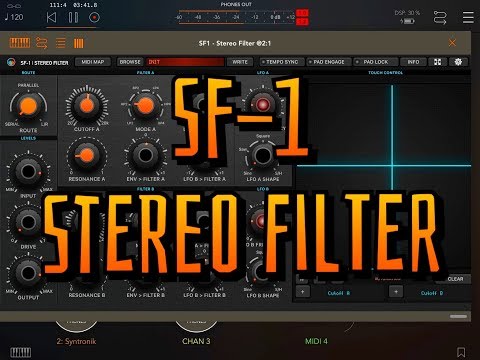Screen dimensions: 480x360
Task: Click the left plus button below touch pad
Action: coord(302,292)
